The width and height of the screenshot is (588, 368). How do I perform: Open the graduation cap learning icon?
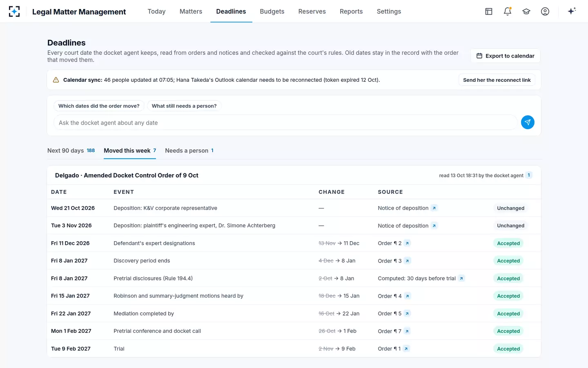pyautogui.click(x=526, y=11)
